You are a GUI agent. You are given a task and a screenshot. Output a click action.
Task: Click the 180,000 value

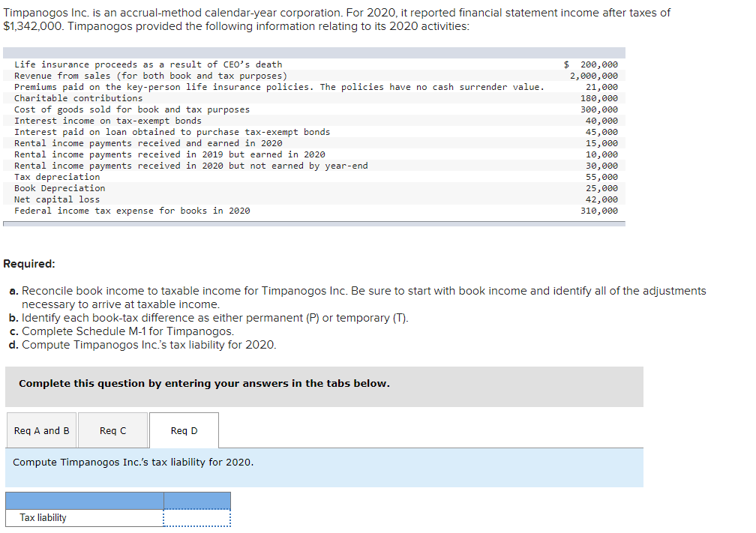(x=599, y=98)
